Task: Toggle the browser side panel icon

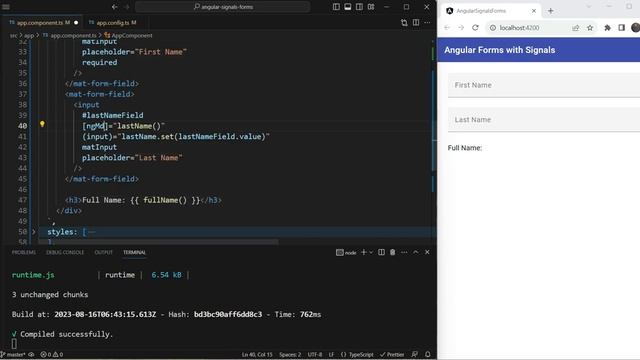Action: (621, 28)
